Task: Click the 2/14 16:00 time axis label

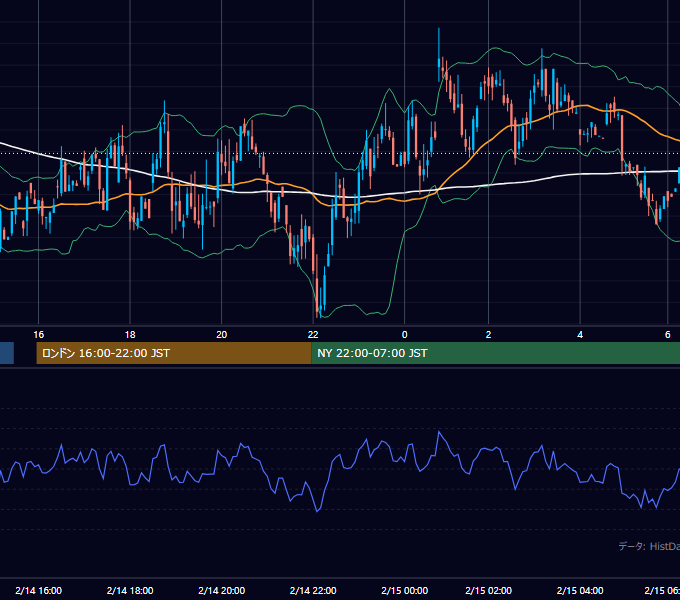Action: (39, 590)
